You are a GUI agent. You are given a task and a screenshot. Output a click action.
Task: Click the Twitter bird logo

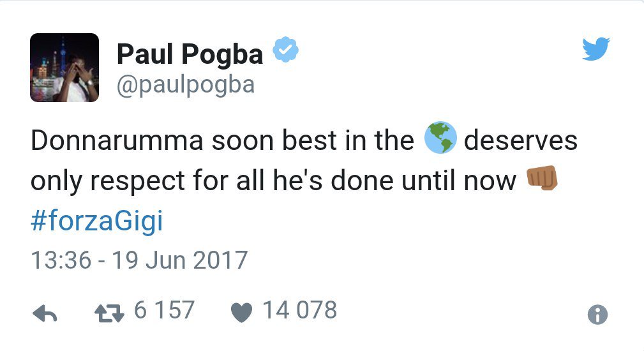tap(595, 50)
